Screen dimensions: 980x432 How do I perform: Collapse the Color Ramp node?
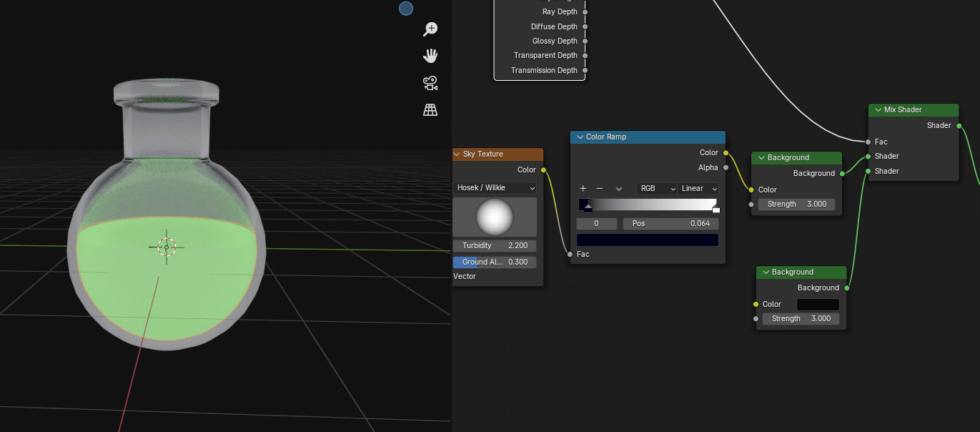[x=580, y=137]
